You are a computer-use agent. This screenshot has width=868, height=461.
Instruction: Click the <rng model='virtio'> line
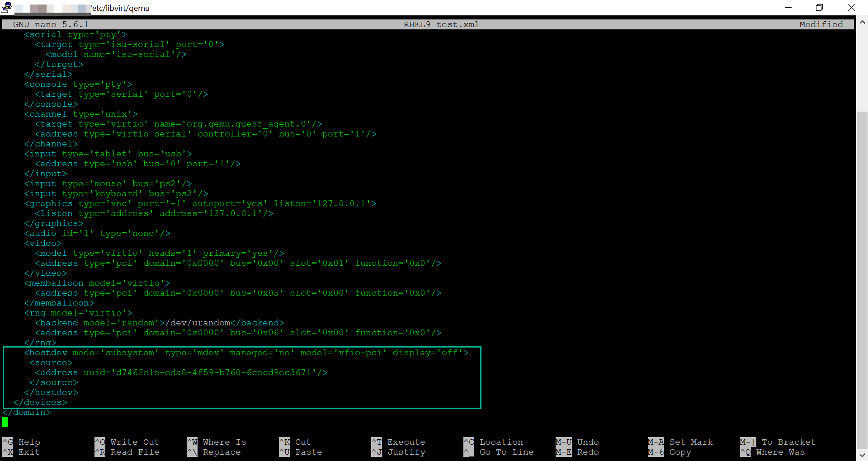click(x=78, y=313)
